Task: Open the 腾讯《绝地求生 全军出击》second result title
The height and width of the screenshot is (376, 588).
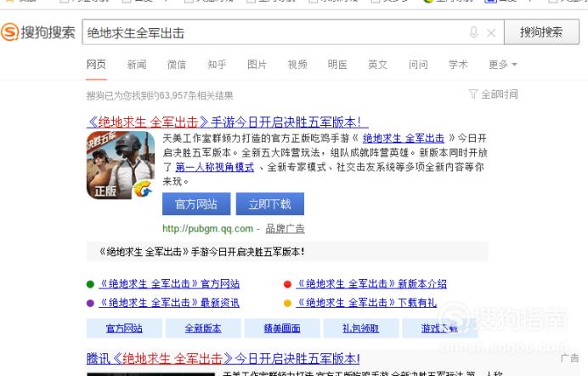Action: click(223, 359)
